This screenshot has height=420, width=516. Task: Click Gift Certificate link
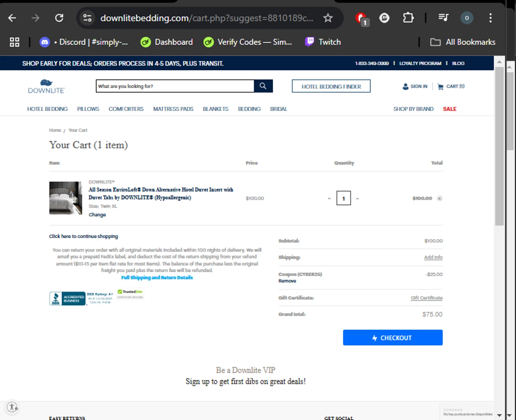[x=427, y=298]
